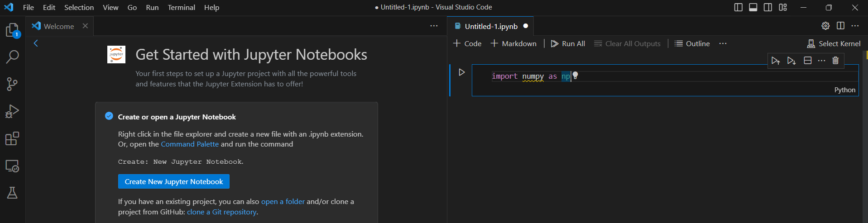Screen dimensions: 868x223
Task: Toggle the bottom panel visibility
Action: point(753,7)
